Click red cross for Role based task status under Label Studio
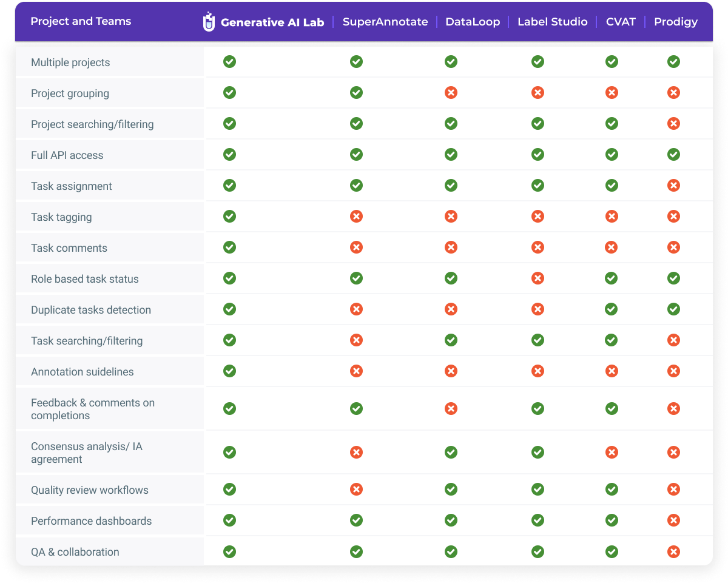 [x=538, y=278]
